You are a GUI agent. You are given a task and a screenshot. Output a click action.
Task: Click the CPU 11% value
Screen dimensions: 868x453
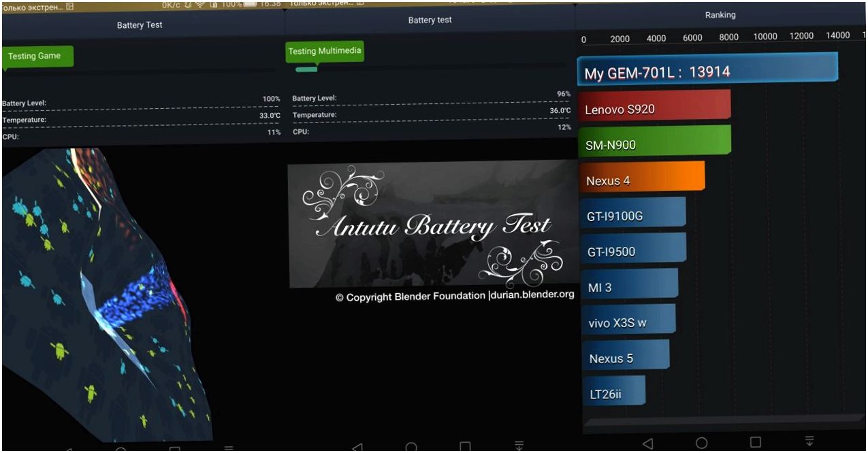coord(274,132)
